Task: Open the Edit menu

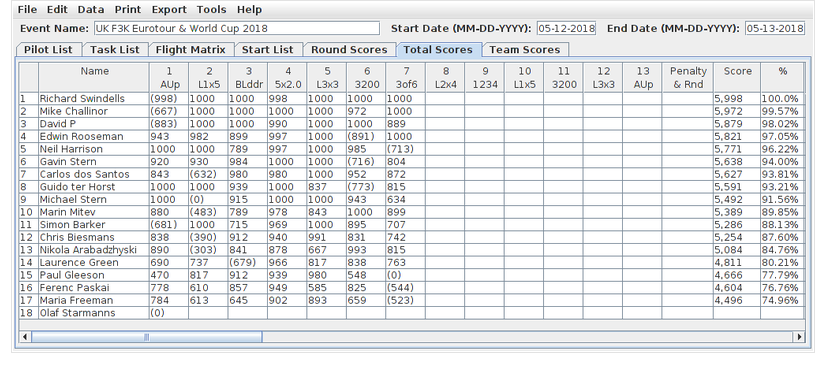Action: 57,10
